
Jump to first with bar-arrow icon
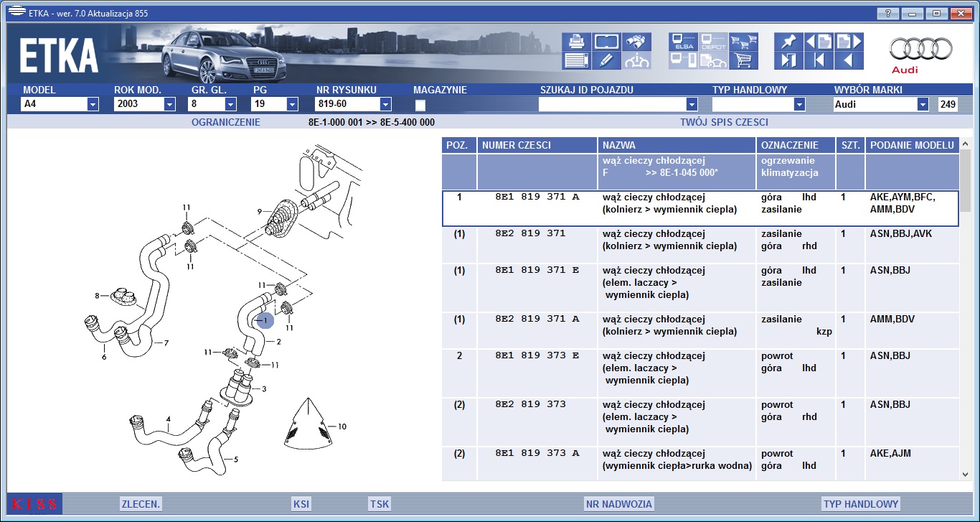pos(819,60)
